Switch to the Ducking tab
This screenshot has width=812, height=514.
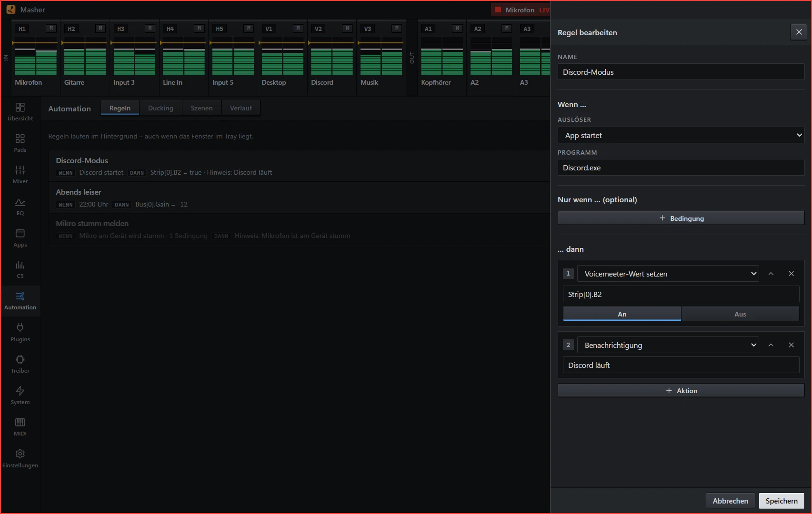(160, 108)
